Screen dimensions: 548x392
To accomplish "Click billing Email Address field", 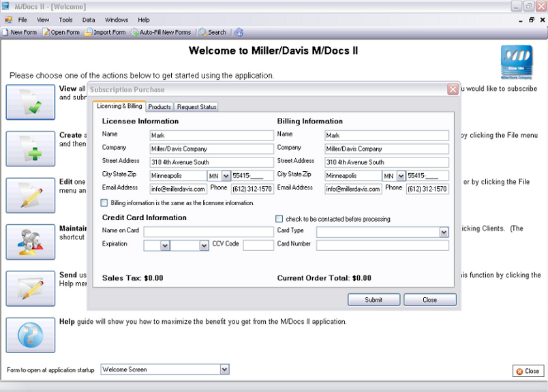I will pos(353,189).
